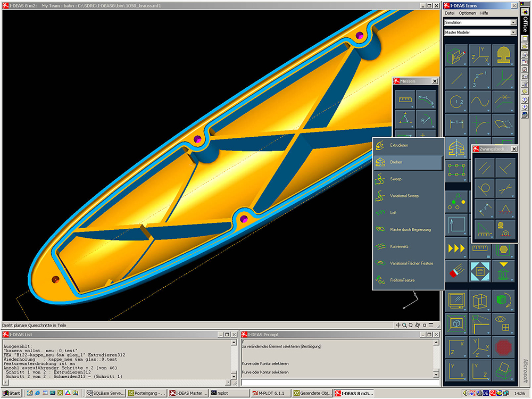Viewport: 532px width, 399px height.
Task: Click I-DEAS List vertical scrollbar down arrow
Action: [x=234, y=376]
